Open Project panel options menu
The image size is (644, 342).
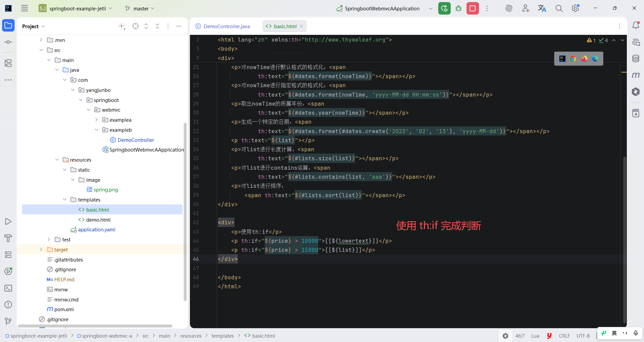[x=168, y=26]
